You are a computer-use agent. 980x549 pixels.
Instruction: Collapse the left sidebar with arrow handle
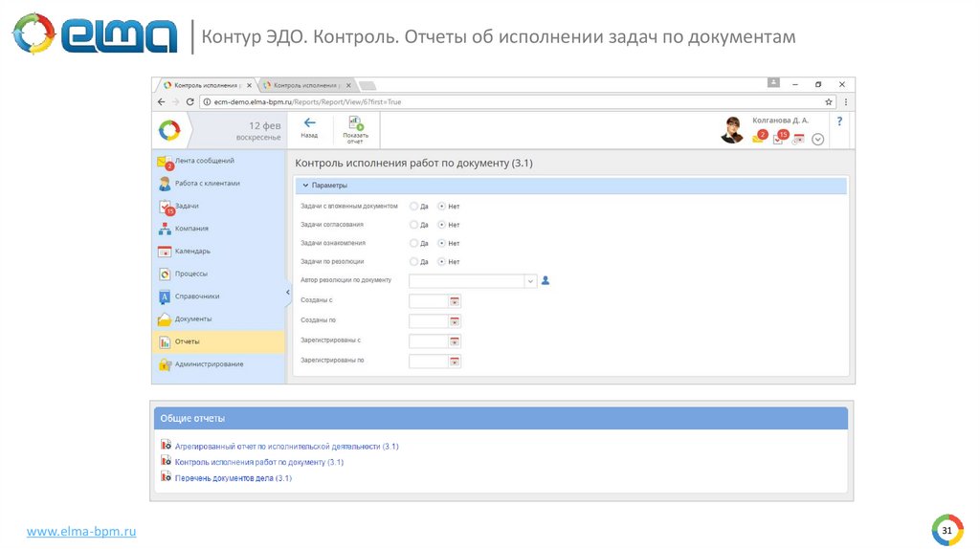click(287, 292)
